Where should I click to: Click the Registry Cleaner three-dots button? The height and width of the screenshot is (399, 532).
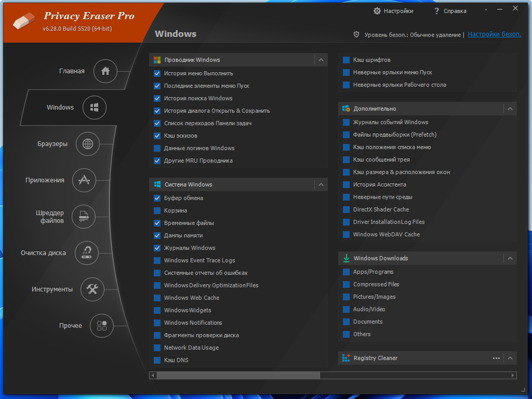tap(496, 358)
